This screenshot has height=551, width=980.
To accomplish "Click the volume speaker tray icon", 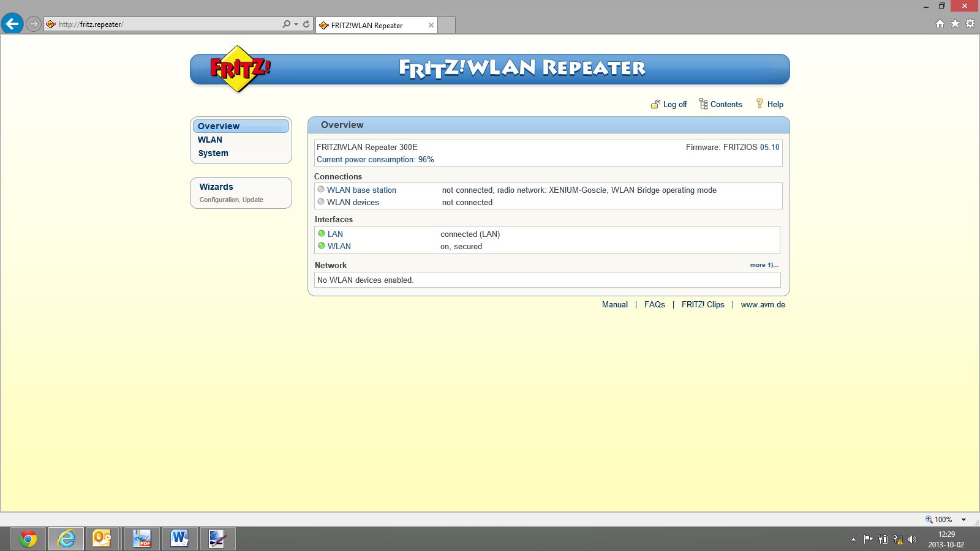I will click(x=913, y=539).
